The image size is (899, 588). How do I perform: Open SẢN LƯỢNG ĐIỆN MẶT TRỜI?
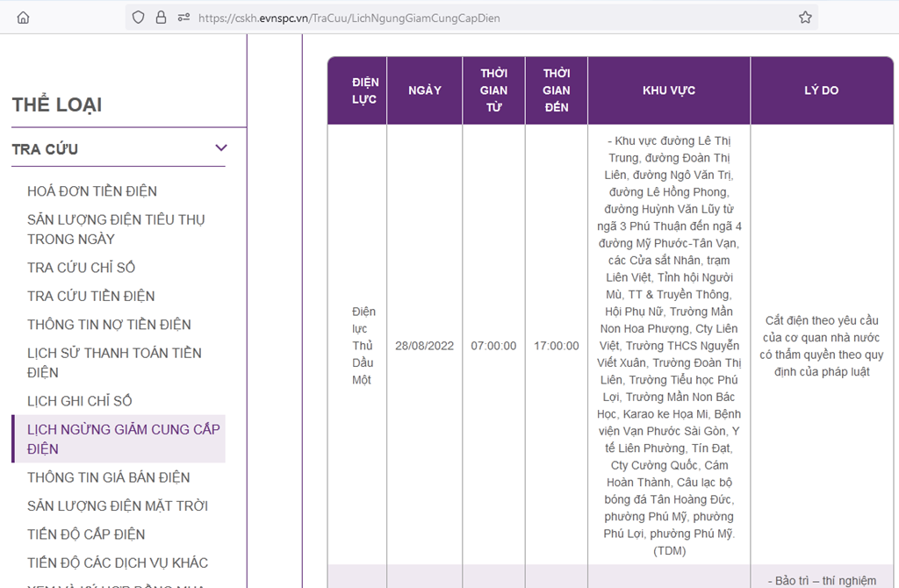pyautogui.click(x=118, y=506)
